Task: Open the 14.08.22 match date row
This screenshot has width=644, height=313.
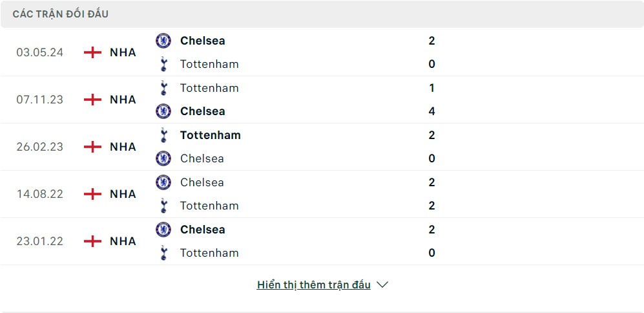Action: tap(40, 194)
